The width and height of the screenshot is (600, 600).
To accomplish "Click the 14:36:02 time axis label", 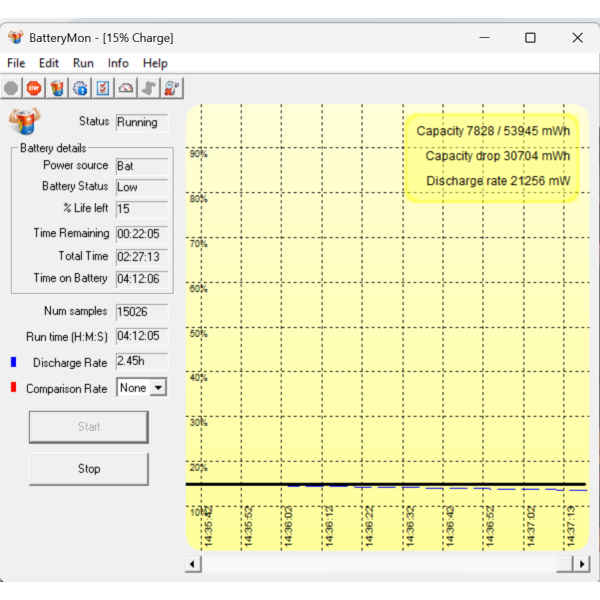I will click(x=288, y=527).
